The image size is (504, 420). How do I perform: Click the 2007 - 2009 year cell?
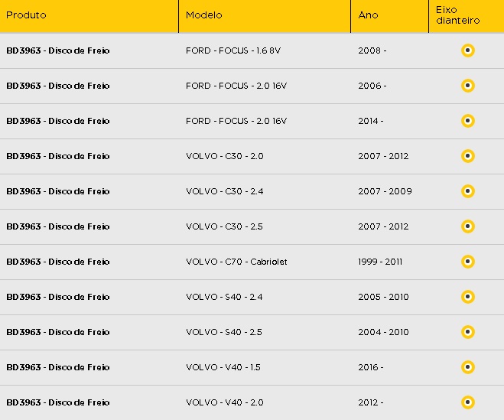pos(385,191)
